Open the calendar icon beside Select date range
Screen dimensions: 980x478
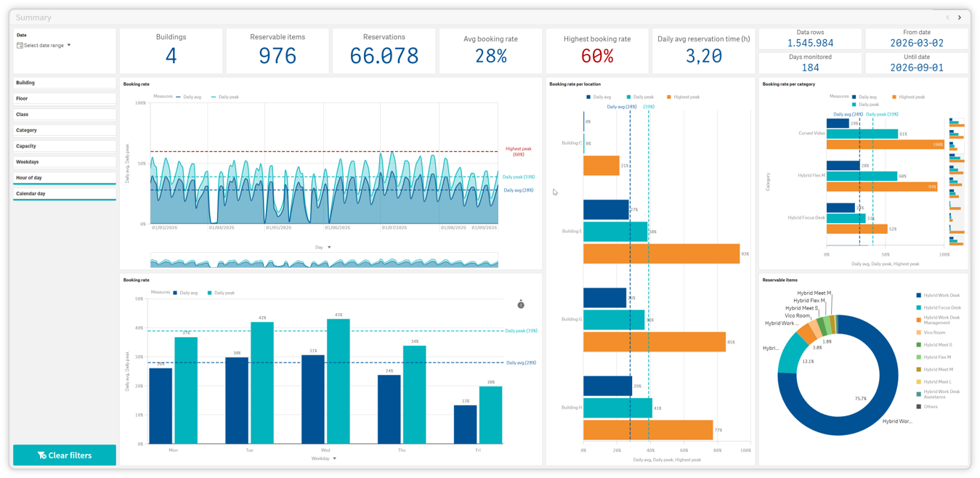[x=20, y=45]
